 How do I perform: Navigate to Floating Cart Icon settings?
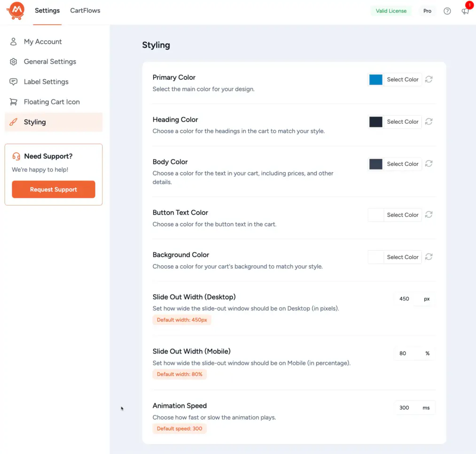[52, 102]
